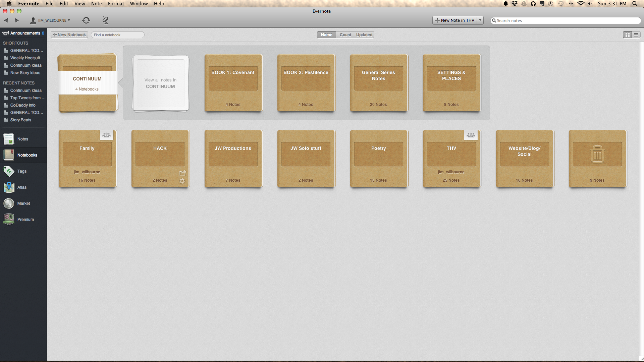Open BOOK 1: Covenant notebook
Image resolution: width=644 pixels, height=362 pixels.
pyautogui.click(x=233, y=83)
